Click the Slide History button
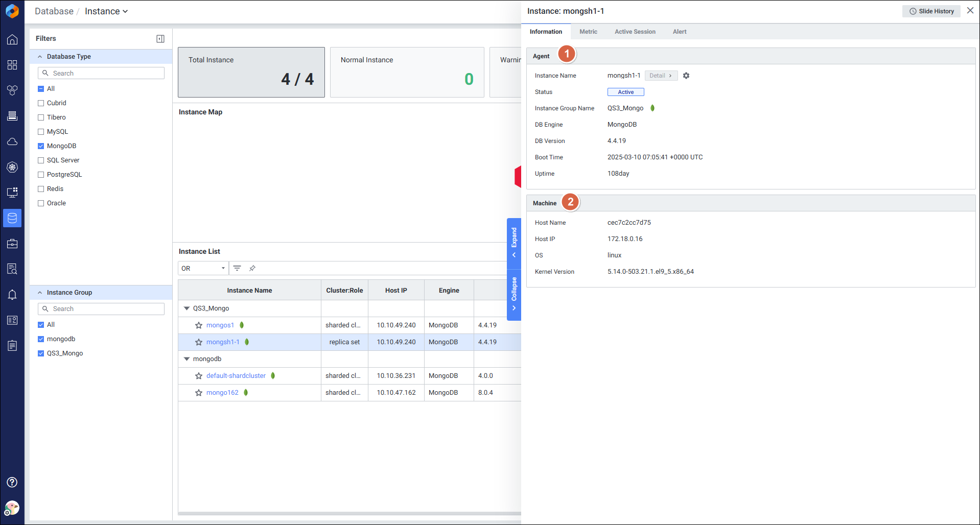The width and height of the screenshot is (980, 525). point(931,11)
